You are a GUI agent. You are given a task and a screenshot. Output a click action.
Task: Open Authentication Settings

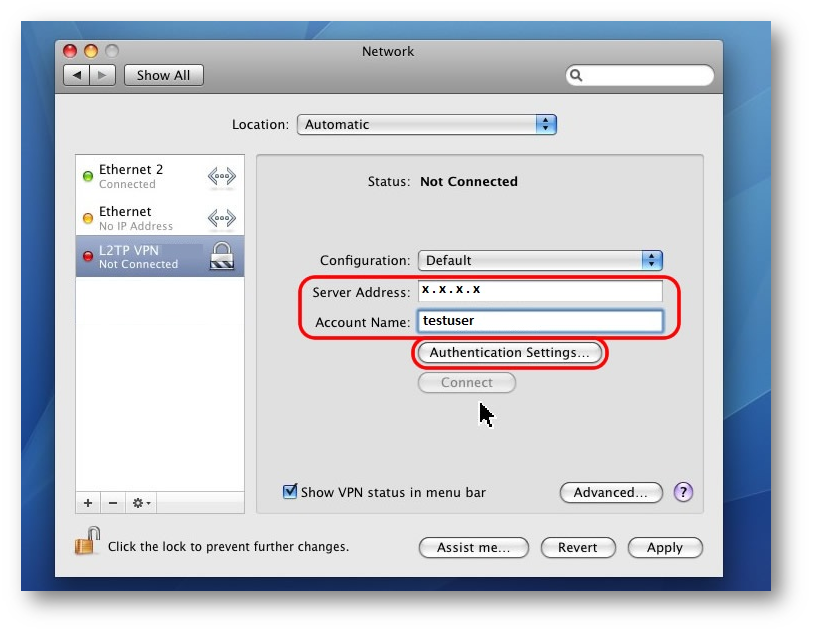point(510,353)
